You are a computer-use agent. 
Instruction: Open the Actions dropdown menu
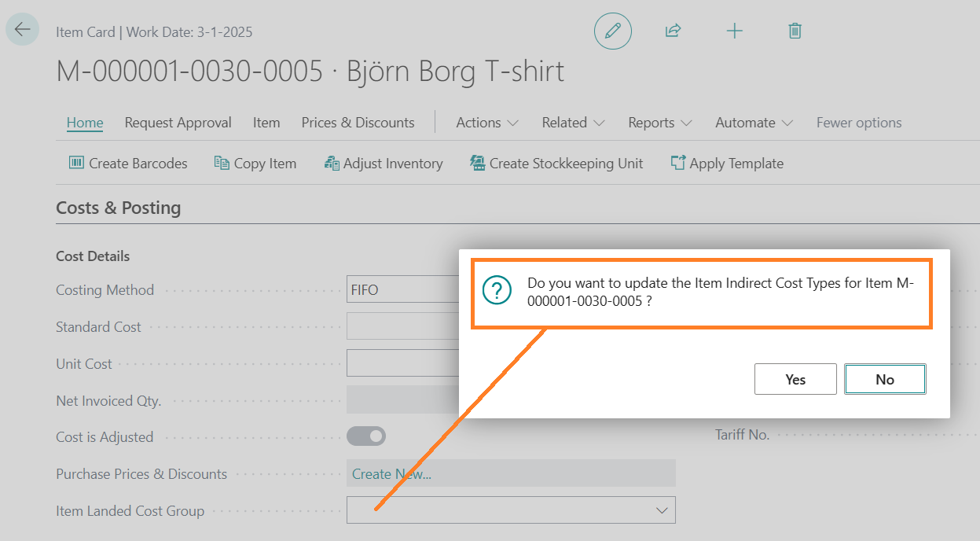click(x=487, y=123)
